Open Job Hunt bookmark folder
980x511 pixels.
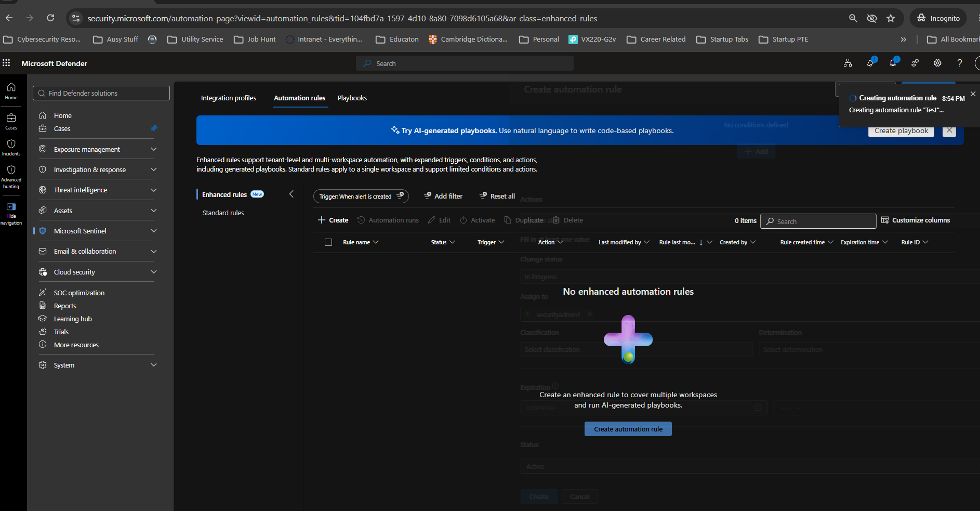click(255, 39)
